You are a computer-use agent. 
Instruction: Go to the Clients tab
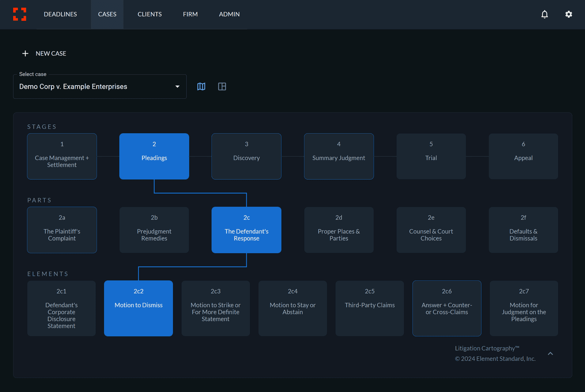coord(150,14)
